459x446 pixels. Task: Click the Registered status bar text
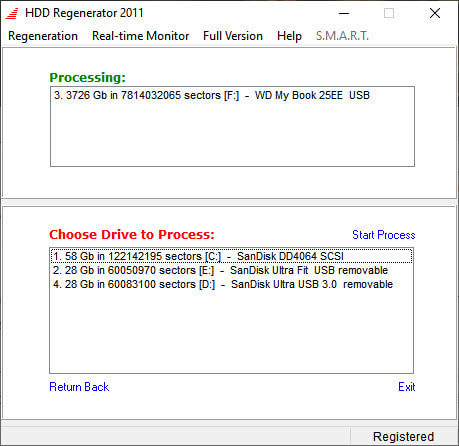pos(403,436)
